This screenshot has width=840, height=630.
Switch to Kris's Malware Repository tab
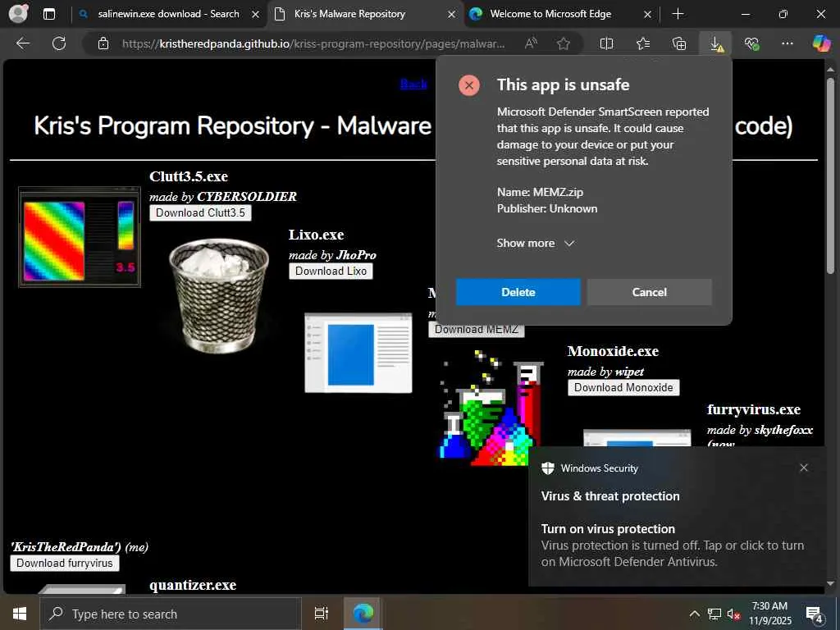point(349,14)
